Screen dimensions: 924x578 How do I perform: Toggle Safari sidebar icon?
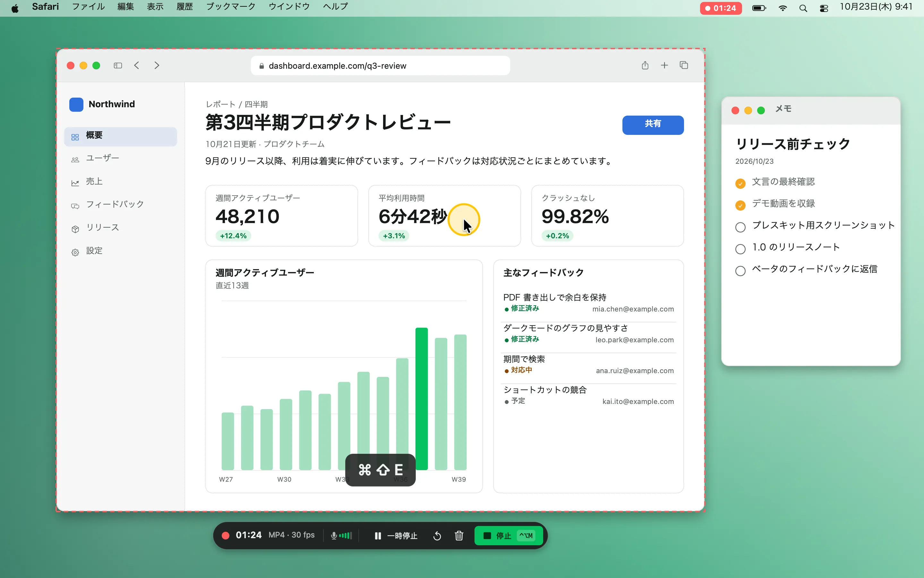pos(118,66)
